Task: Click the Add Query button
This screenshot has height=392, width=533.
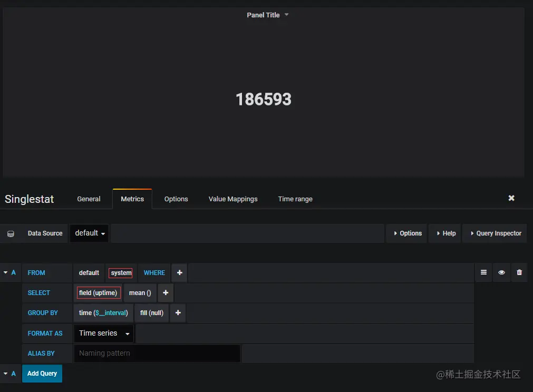Action: (42, 374)
